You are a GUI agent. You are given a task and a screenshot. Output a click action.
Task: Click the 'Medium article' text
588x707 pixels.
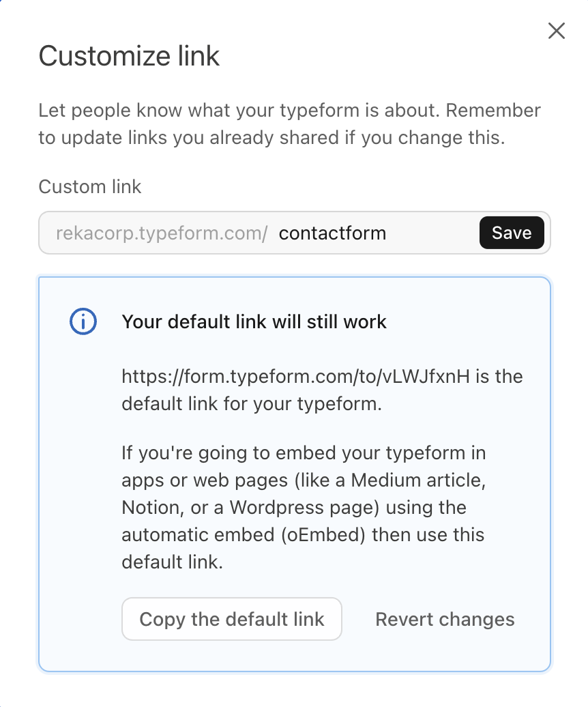point(418,480)
